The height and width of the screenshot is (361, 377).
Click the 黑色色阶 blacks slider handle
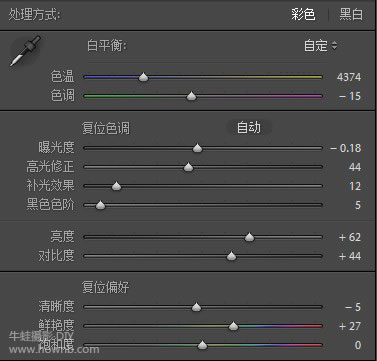pyautogui.click(x=100, y=205)
